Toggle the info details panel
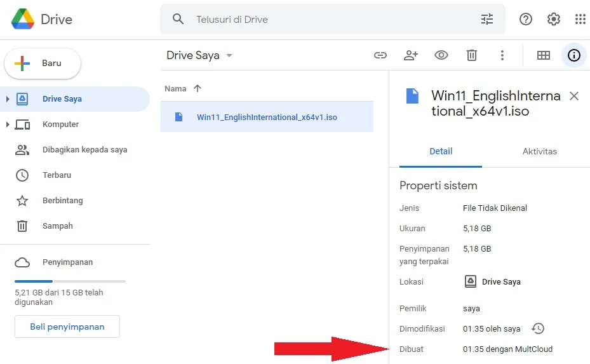590x364 pixels. click(574, 55)
